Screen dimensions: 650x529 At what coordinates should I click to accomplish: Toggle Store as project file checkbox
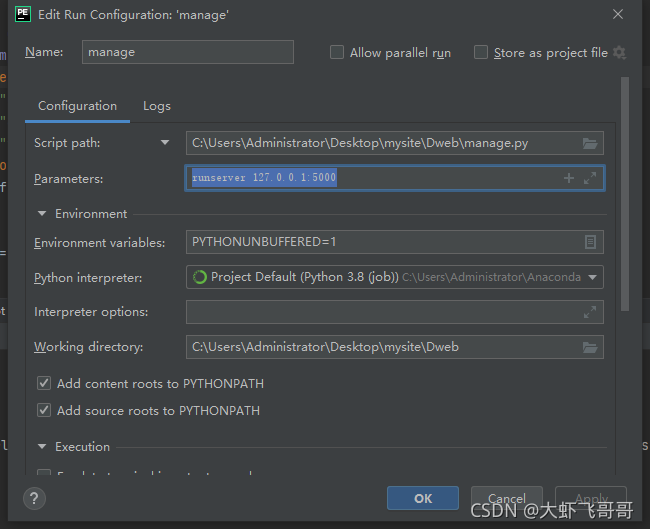coord(480,53)
